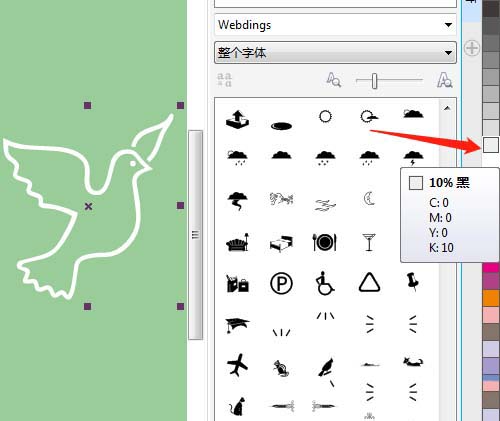Select the airplane glyph
The height and width of the screenshot is (421, 500).
point(237,365)
